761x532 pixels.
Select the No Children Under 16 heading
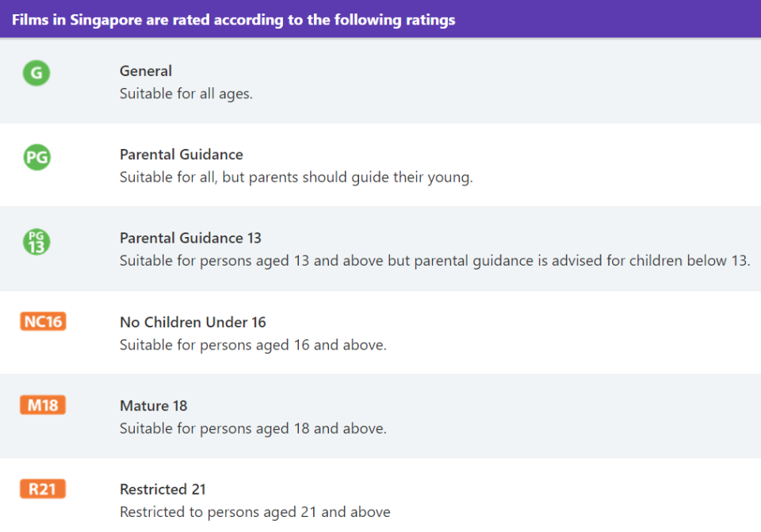pos(193,322)
